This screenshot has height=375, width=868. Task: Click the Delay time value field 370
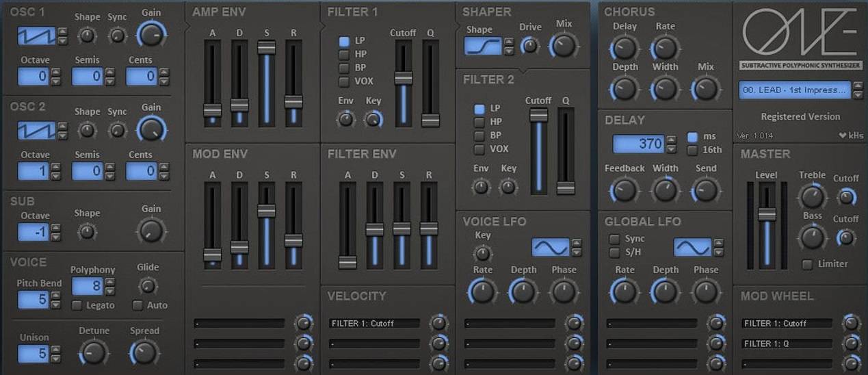(639, 144)
